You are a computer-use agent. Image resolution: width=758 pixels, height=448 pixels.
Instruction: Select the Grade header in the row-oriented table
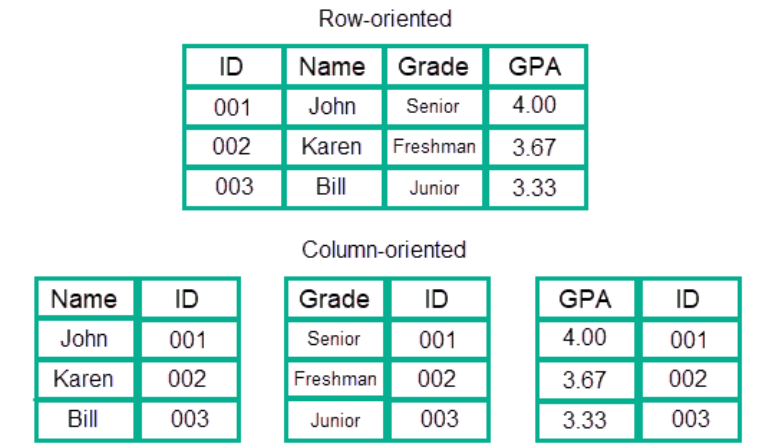coord(433,67)
